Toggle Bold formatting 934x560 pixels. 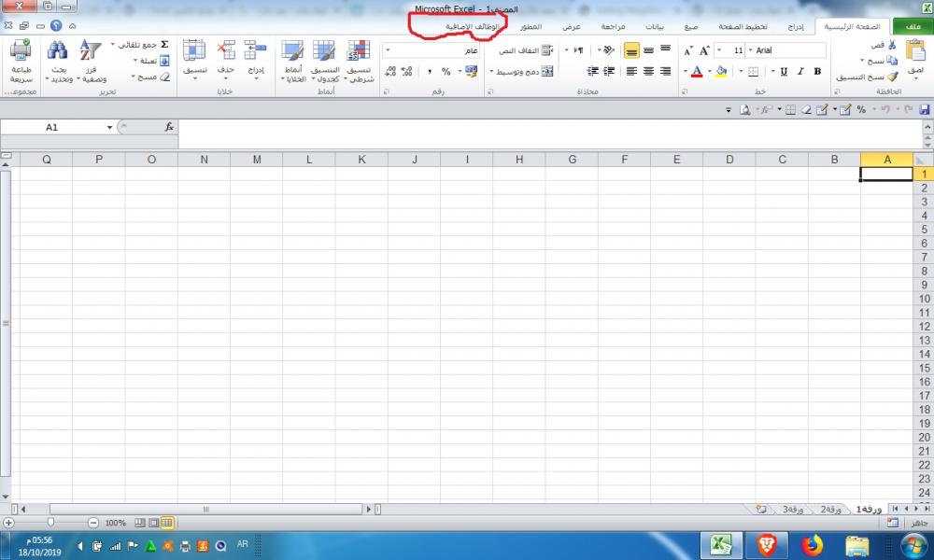pos(817,71)
